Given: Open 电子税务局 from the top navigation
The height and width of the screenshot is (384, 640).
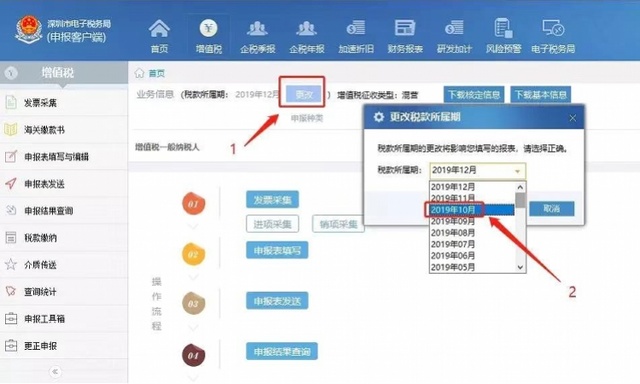Looking at the screenshot, I should pyautogui.click(x=553, y=36).
